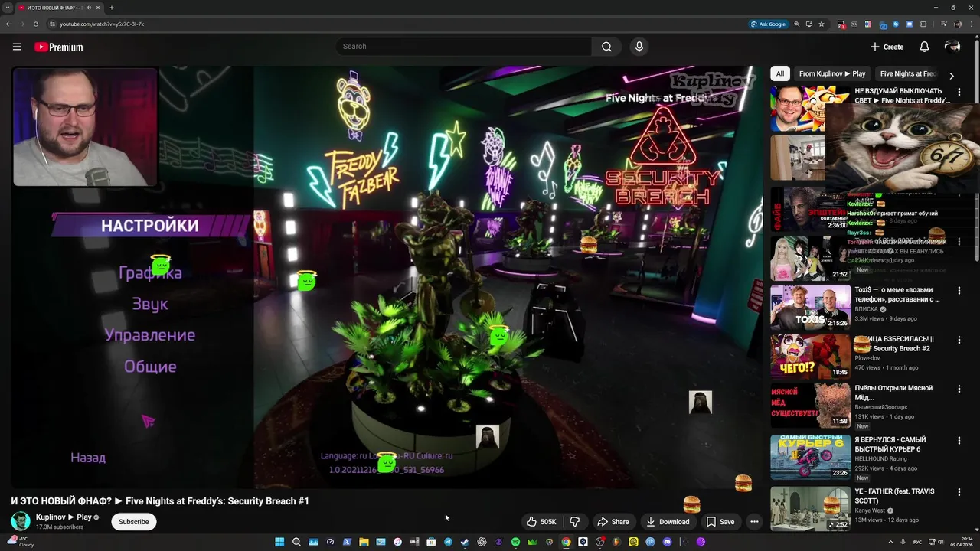Share the video
This screenshot has width=980, height=551.
click(x=612, y=522)
